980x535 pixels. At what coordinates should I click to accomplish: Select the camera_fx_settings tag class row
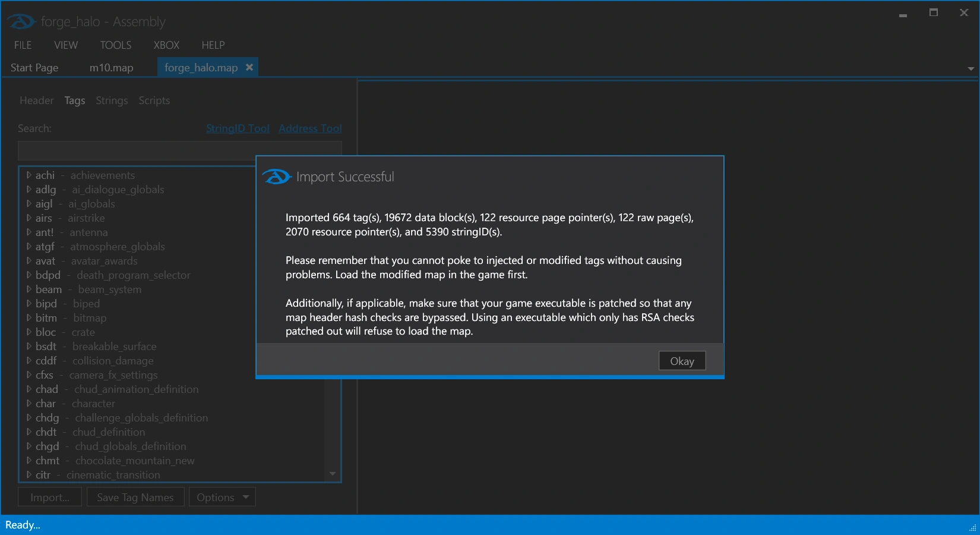(96, 375)
